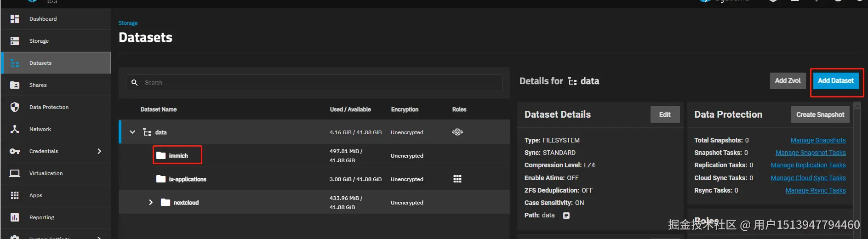Screen dimensions: 868x239
Task: Click the Reporting chart icon
Action: 15,217
